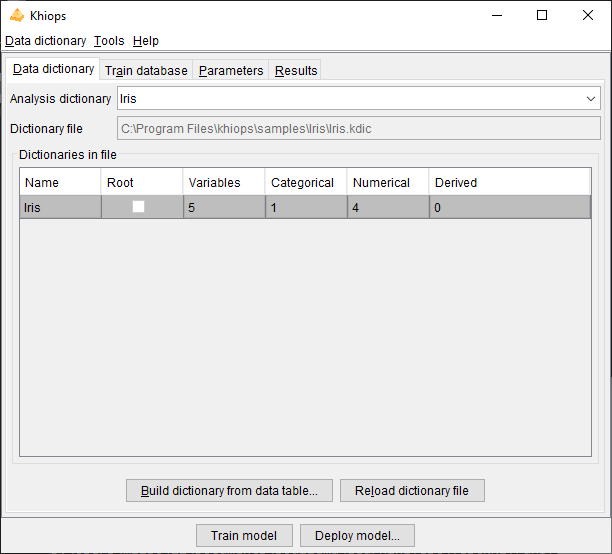Click the Khiops app icon in title bar
Viewport: 612px width, 554px height.
pos(16,16)
